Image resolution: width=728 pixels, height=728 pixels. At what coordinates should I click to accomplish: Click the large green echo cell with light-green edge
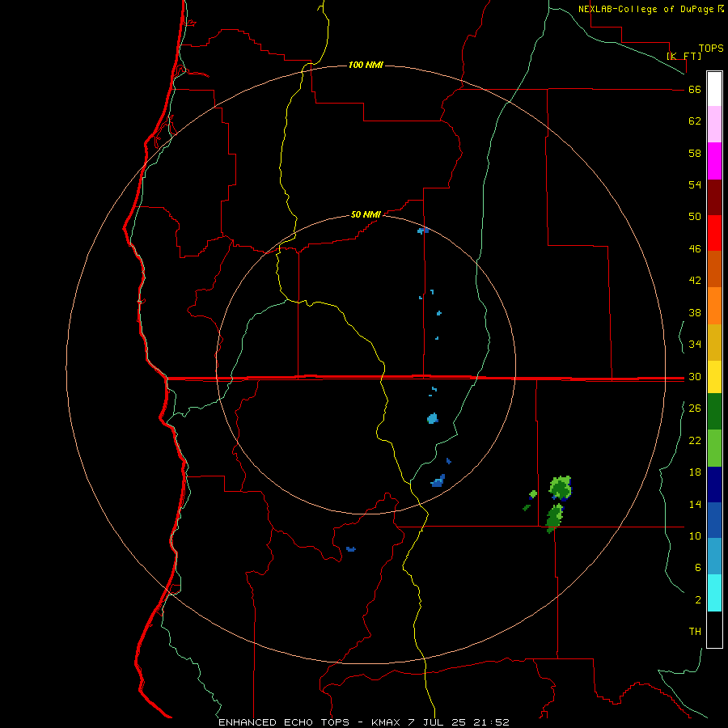[x=561, y=488]
